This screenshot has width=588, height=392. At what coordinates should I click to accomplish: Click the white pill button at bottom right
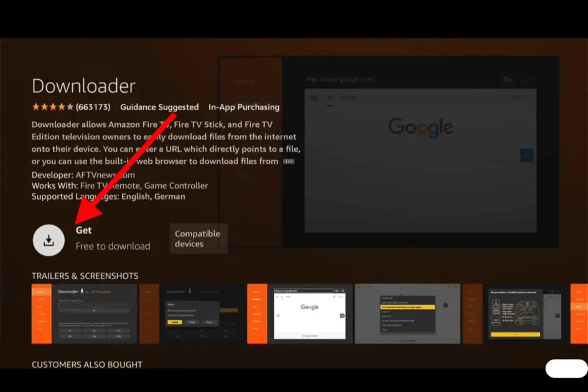click(x=566, y=368)
